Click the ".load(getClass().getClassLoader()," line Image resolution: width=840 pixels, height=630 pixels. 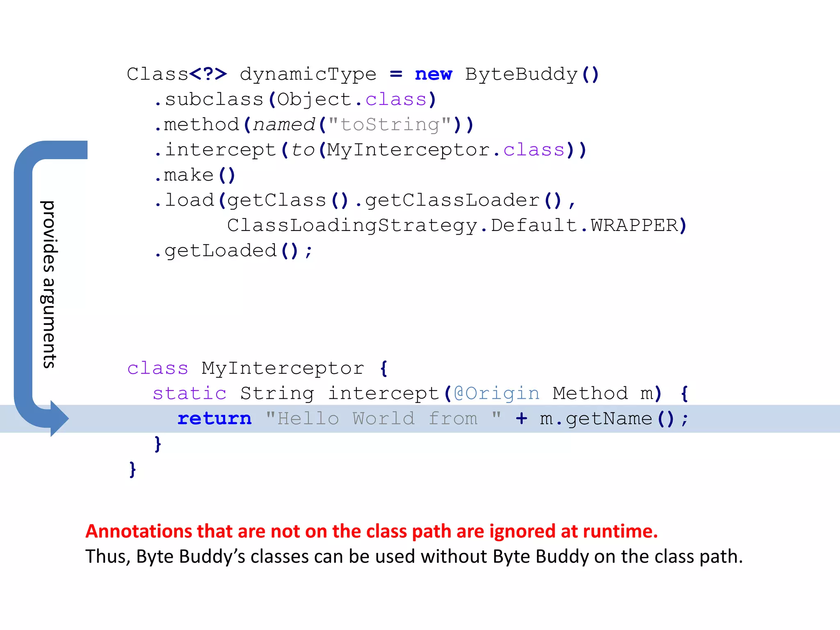(x=365, y=201)
